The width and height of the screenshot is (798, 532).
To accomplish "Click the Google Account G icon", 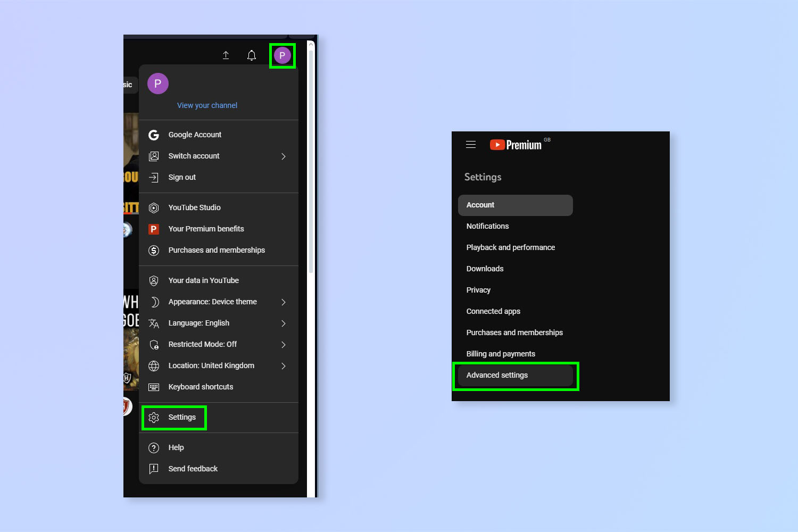I will 154,135.
